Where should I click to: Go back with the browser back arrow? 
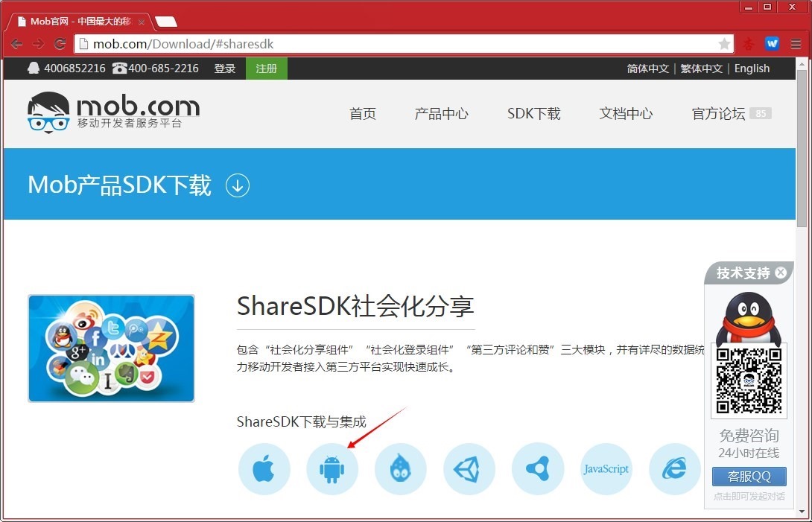coord(16,44)
